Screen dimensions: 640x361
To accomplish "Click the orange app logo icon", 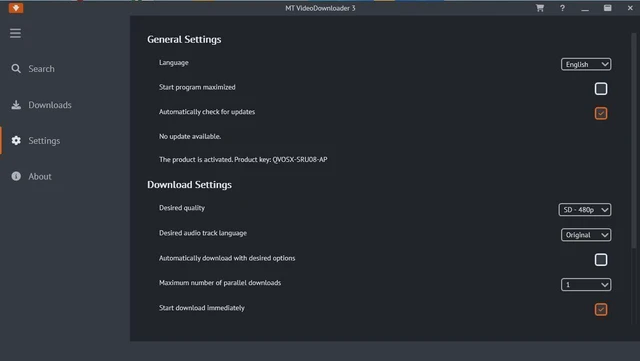I will [x=16, y=8].
